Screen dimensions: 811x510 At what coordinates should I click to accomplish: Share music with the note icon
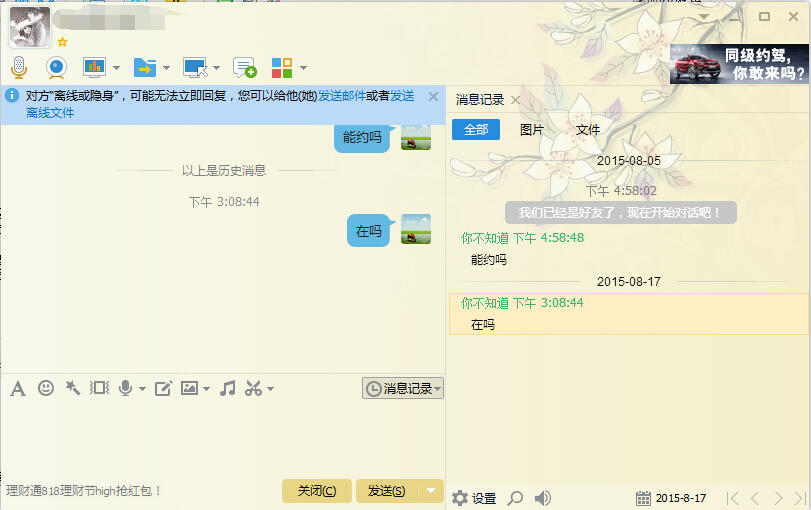227,388
